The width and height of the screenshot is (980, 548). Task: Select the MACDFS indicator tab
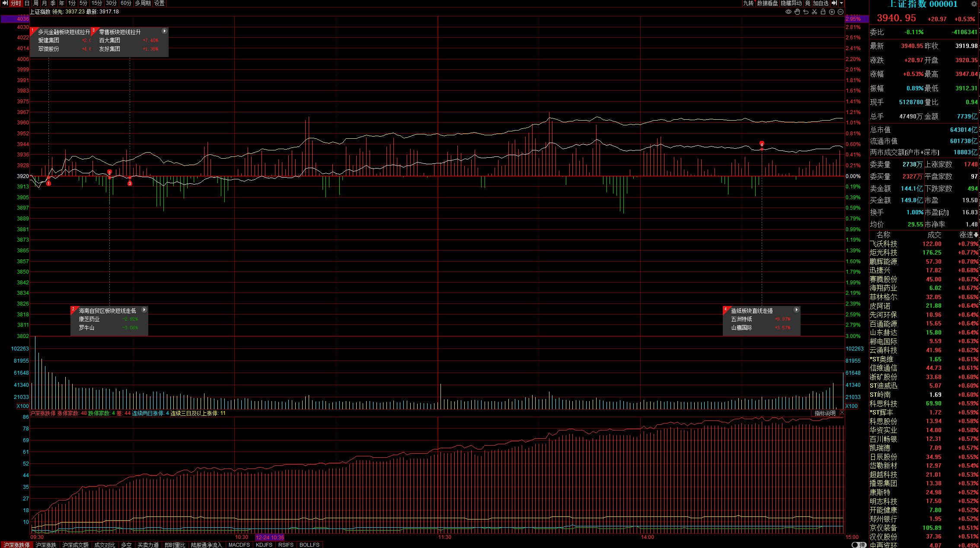pos(239,545)
